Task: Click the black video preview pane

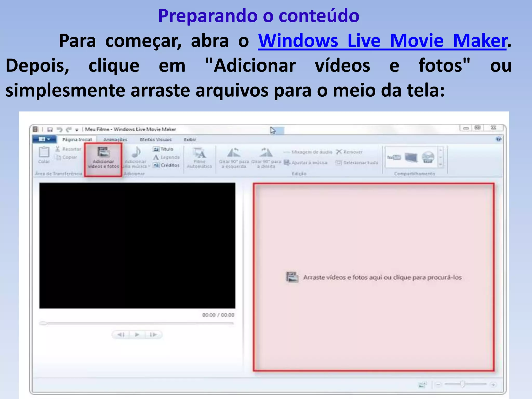Action: pos(137,245)
